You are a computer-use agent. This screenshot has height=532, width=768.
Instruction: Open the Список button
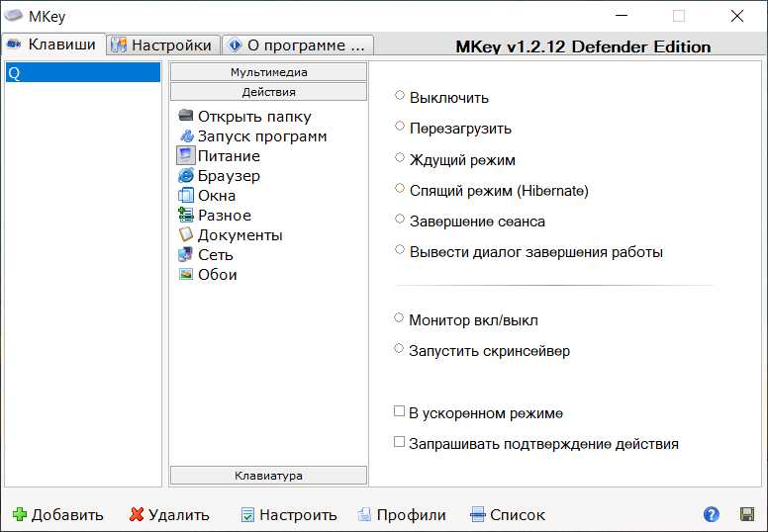click(x=508, y=515)
